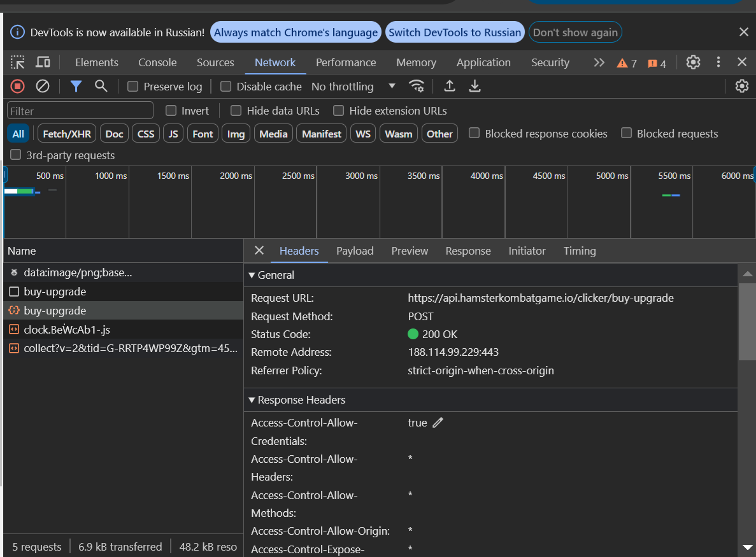Check Hide data URLs
This screenshot has width=756, height=557.
tap(236, 111)
